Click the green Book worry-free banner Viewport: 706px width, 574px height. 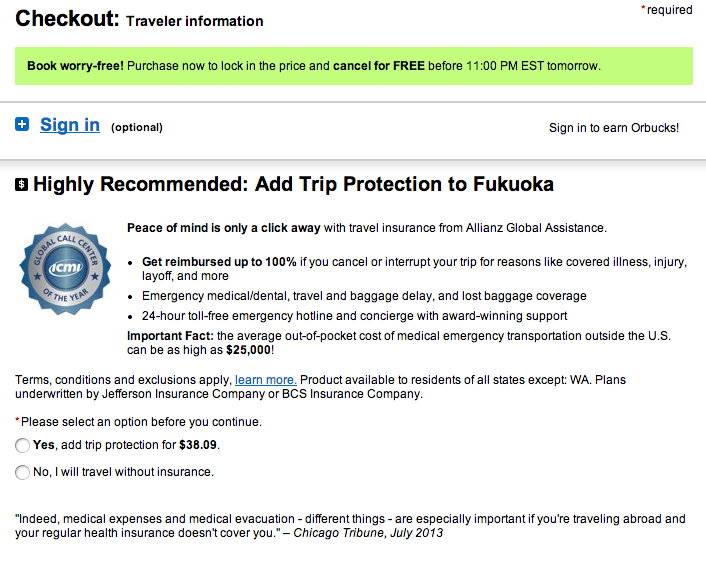click(354, 66)
